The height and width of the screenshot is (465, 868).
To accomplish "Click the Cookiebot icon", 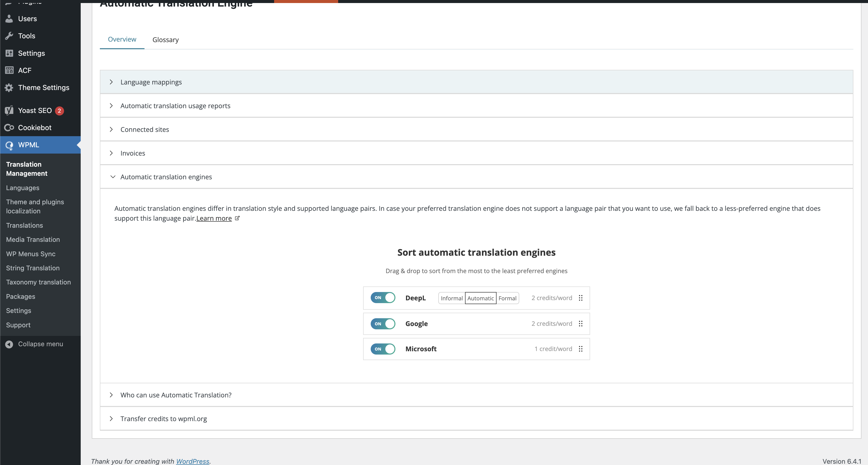I will tap(9, 128).
